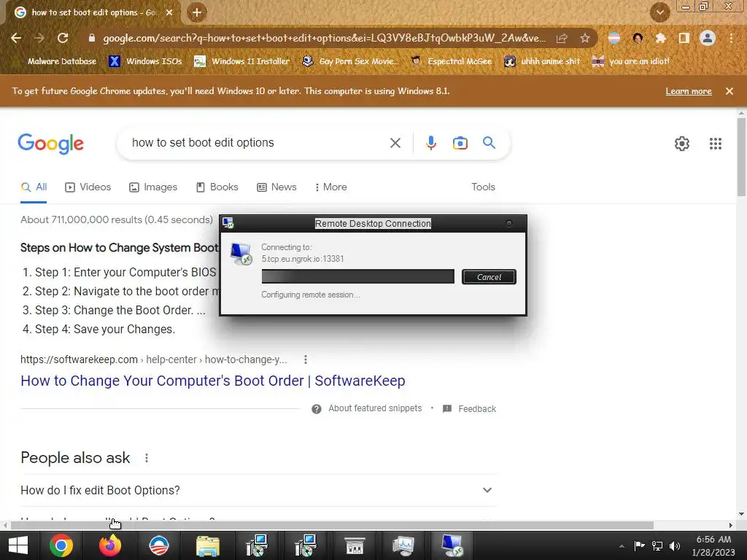Click the Remote Desktop Connection title icon
The image size is (747, 560).
(228, 223)
